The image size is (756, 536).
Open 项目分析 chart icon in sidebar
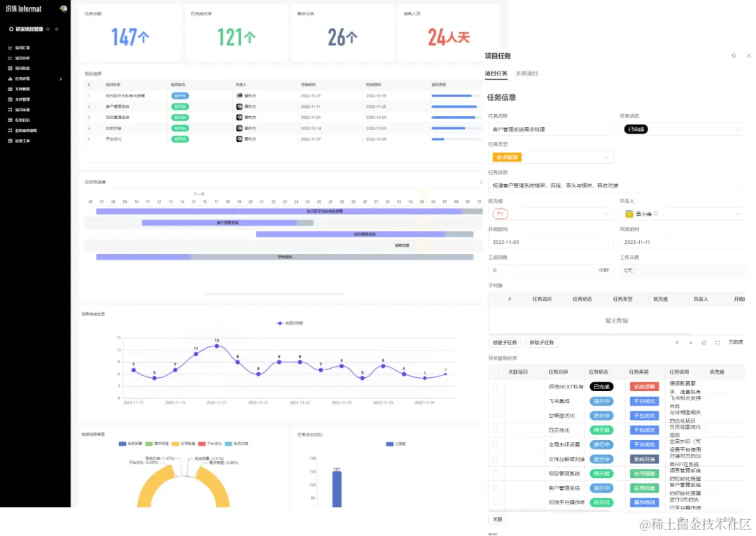[x=10, y=58]
